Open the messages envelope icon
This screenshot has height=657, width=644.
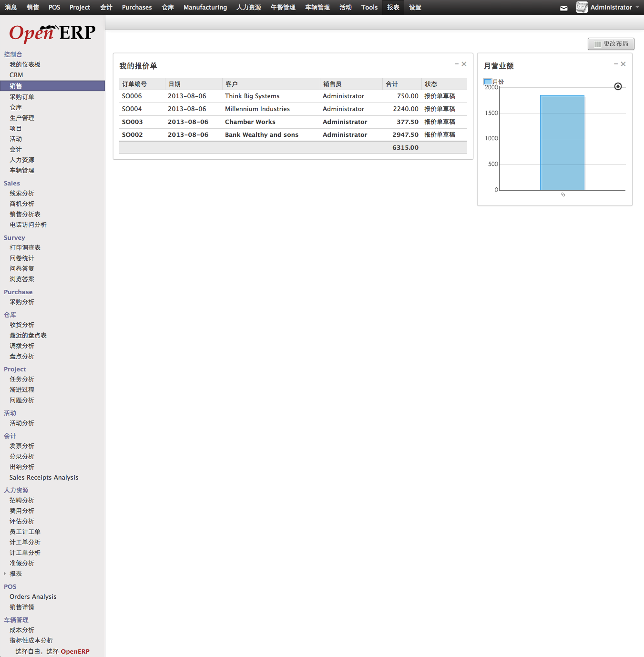pos(563,8)
